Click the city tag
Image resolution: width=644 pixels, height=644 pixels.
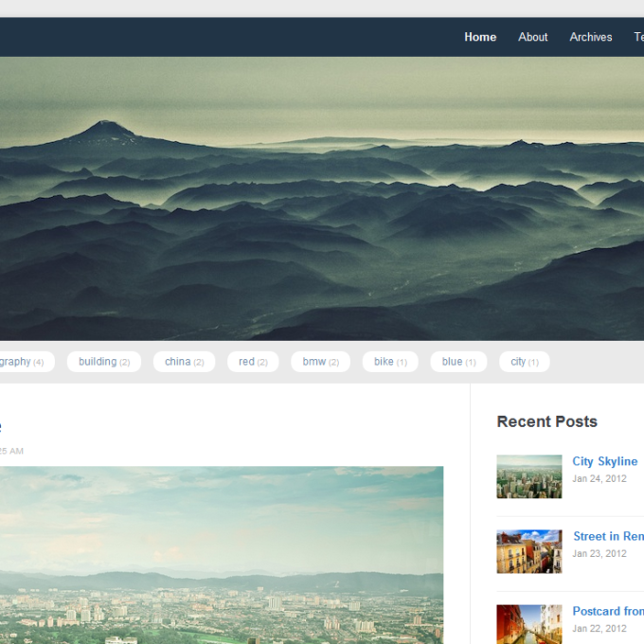(x=524, y=362)
